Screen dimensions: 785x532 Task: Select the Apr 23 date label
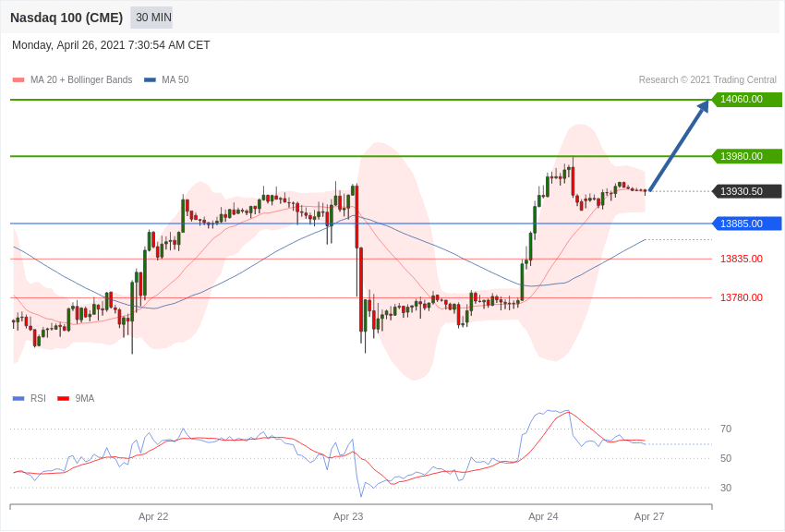coord(348,516)
